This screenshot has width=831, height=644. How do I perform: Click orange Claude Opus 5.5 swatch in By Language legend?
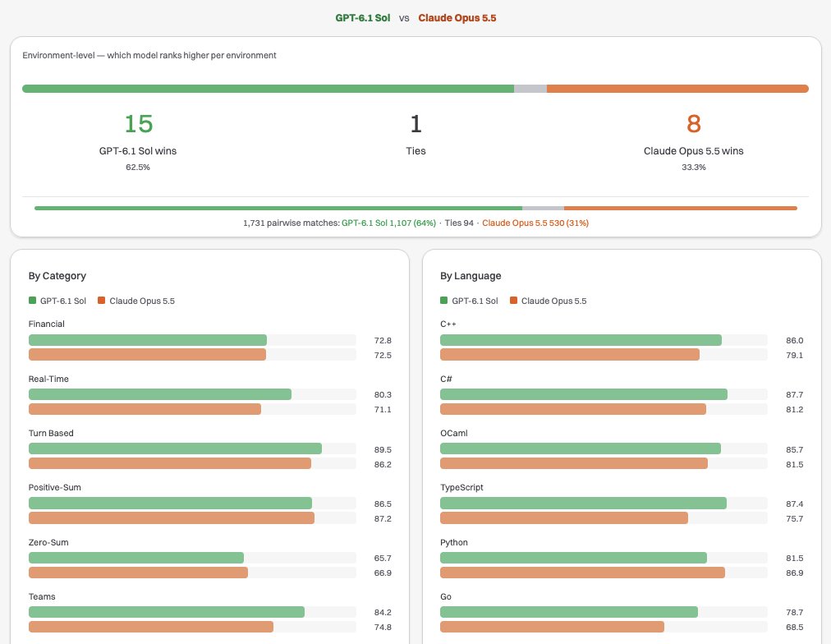pyautogui.click(x=513, y=301)
